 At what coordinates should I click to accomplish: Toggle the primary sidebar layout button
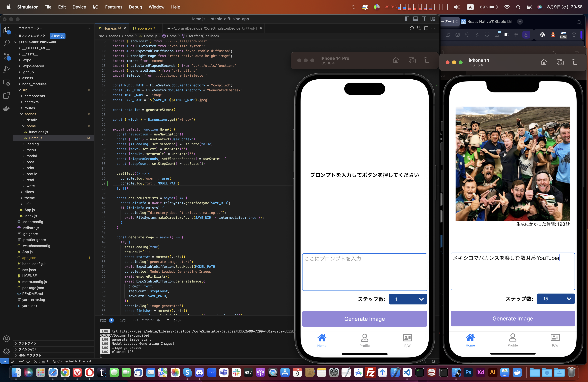407,19
